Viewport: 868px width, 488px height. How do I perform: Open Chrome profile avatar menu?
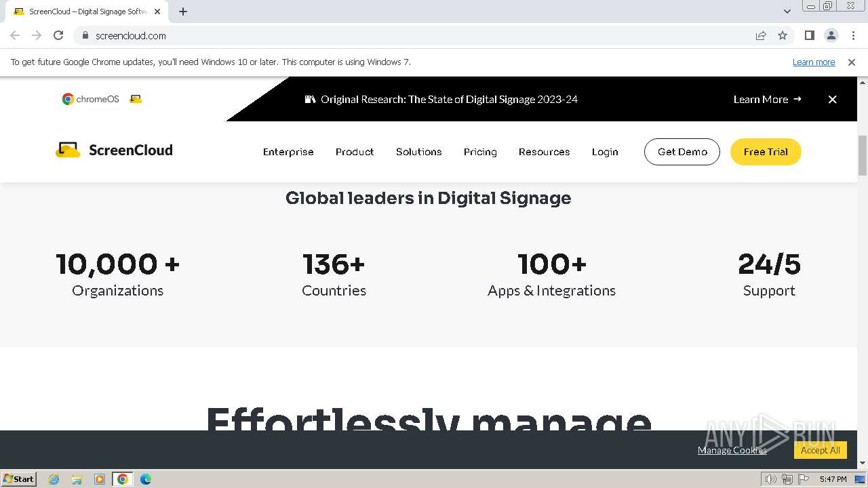(831, 35)
